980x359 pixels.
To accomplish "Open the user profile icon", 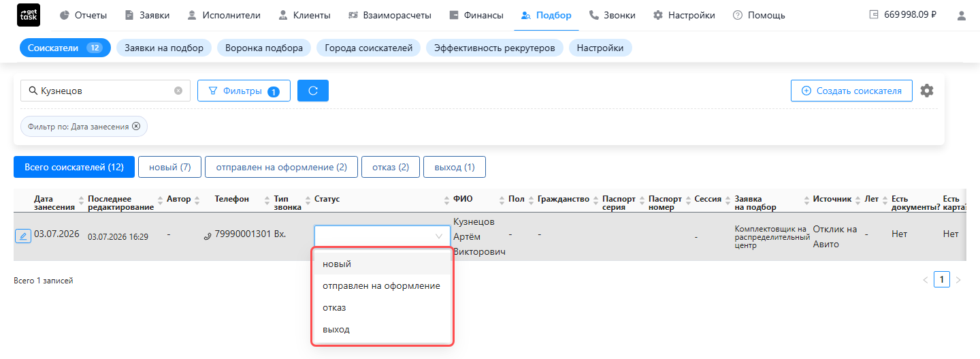I will point(961,15).
